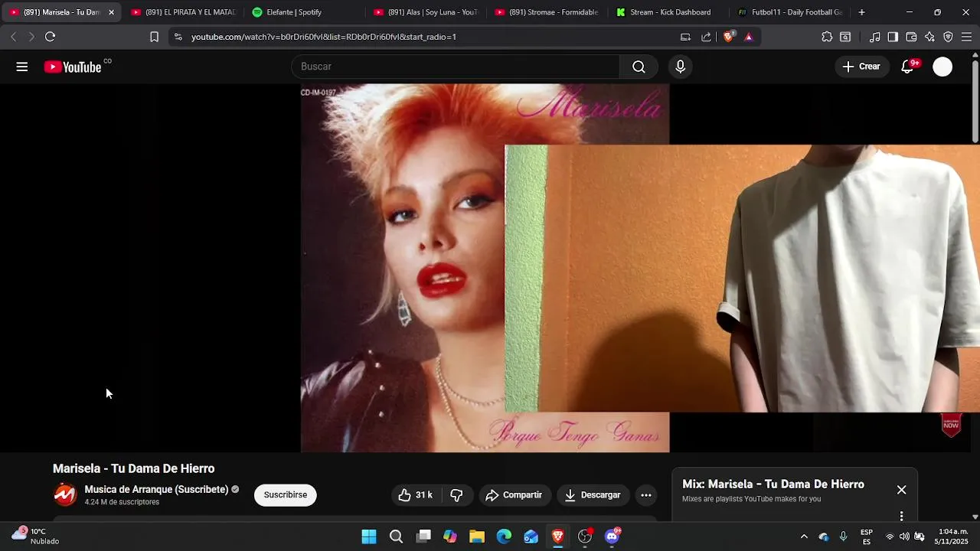Click the Mix: Marisela - Tu Dama De Hierro heading

(773, 484)
